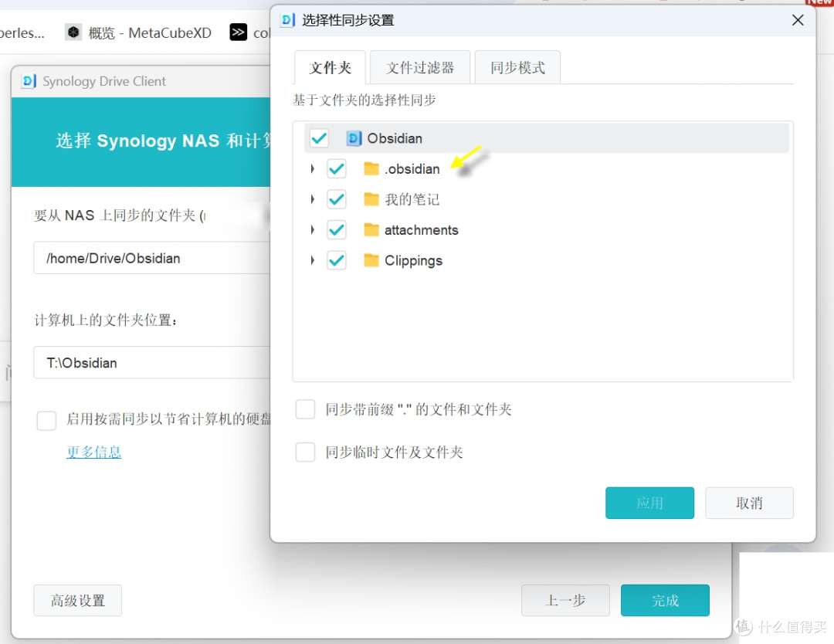Click 上一步 to go back
This screenshot has height=644, width=834.
click(x=565, y=601)
